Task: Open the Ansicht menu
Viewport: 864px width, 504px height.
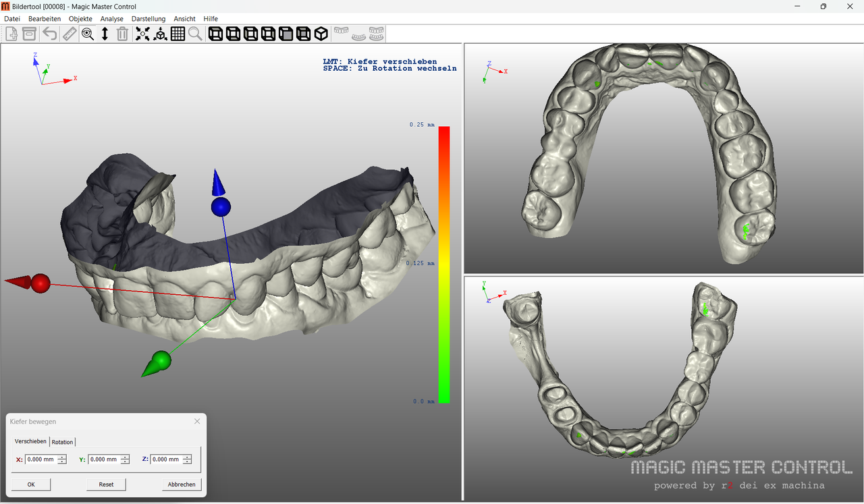Action: (x=184, y=19)
